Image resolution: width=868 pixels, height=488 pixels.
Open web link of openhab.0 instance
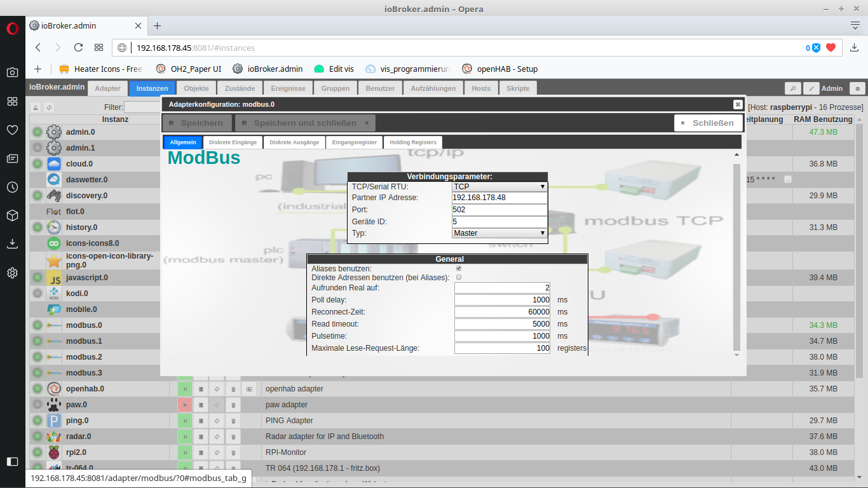tap(250, 388)
